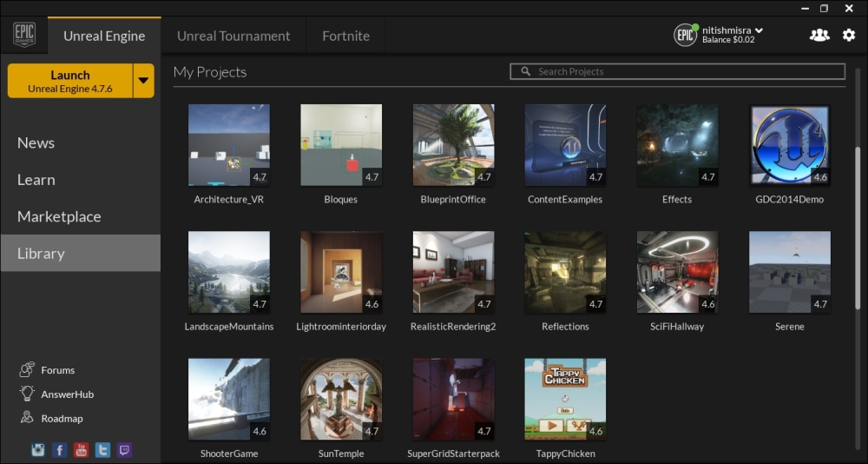The image size is (868, 464).
Task: Click the search magnifier icon
Action: tap(526, 71)
